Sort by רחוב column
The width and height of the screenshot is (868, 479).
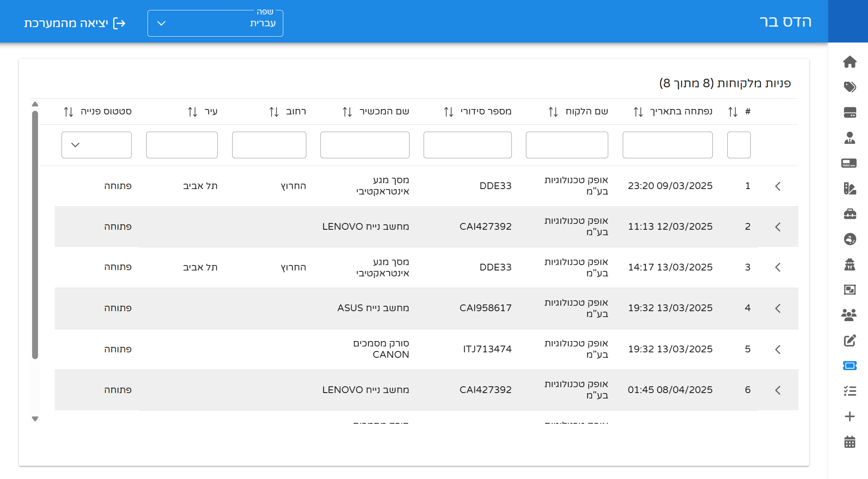click(x=274, y=112)
